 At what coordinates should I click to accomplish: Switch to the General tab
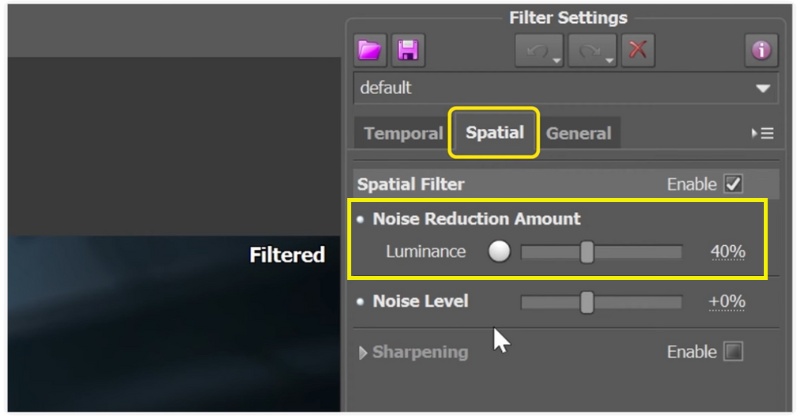click(579, 133)
